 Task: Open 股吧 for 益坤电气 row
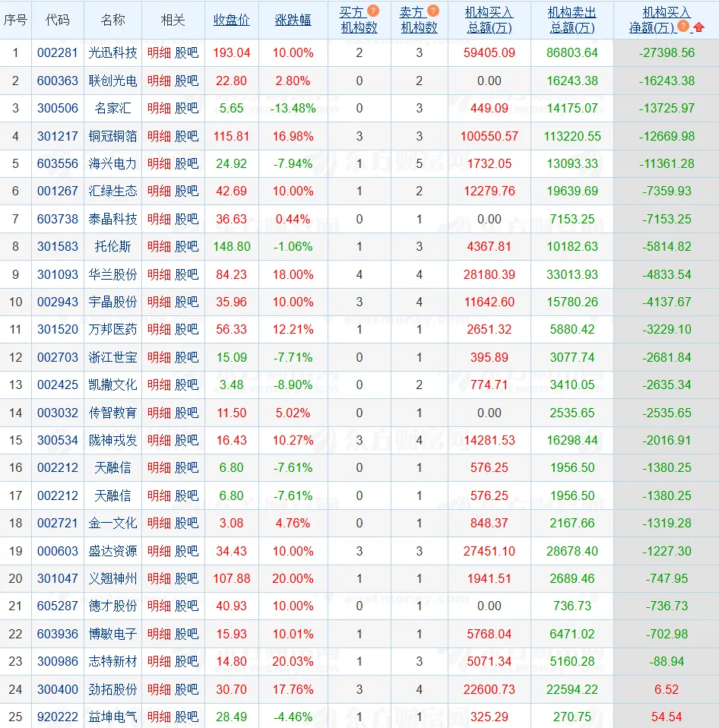(187, 717)
